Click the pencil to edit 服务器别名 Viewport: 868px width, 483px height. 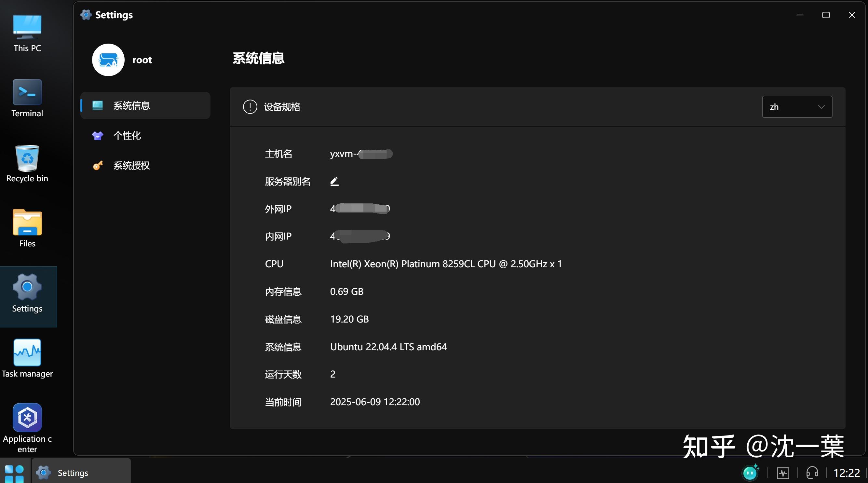(x=334, y=181)
